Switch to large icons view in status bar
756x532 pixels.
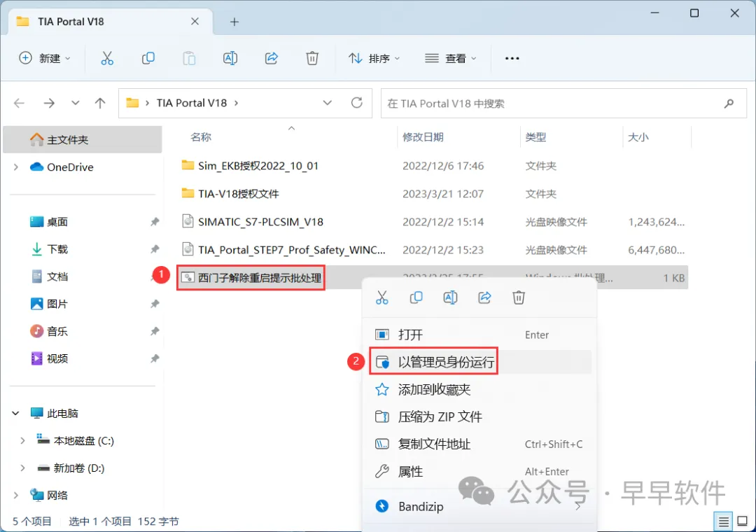pyautogui.click(x=743, y=521)
